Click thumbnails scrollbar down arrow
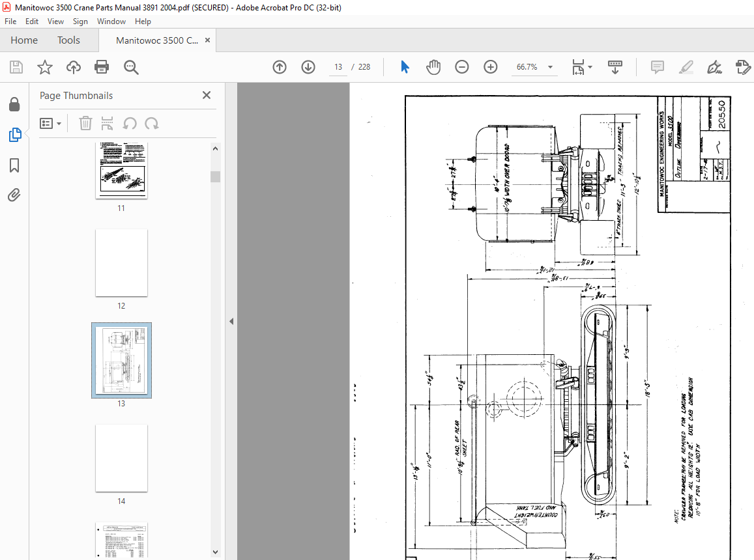This screenshot has width=754, height=560. [216, 552]
